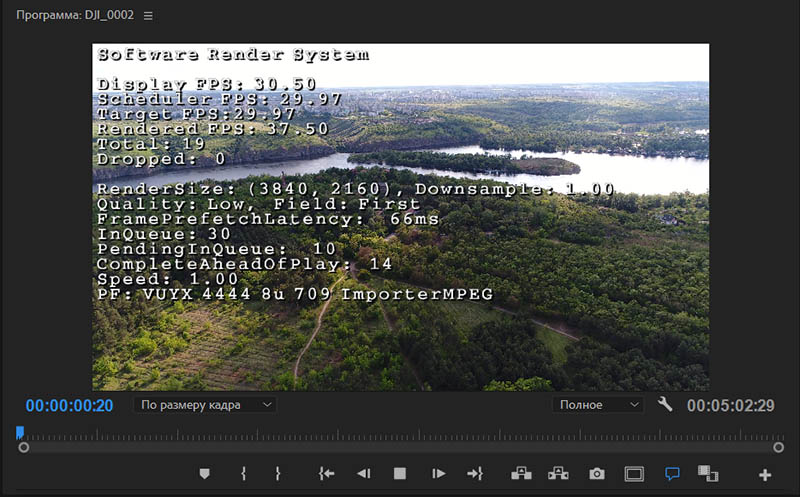Click the Dropped: 0 overlay text
The width and height of the screenshot is (800, 497).
(161, 159)
